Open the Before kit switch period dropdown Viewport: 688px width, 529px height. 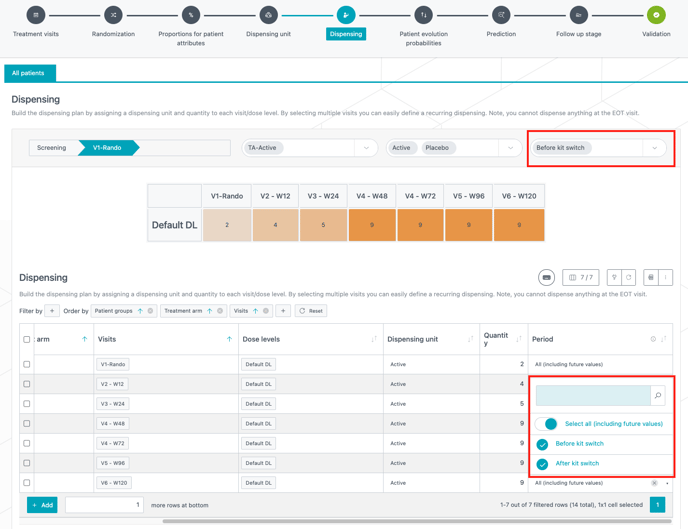point(655,148)
